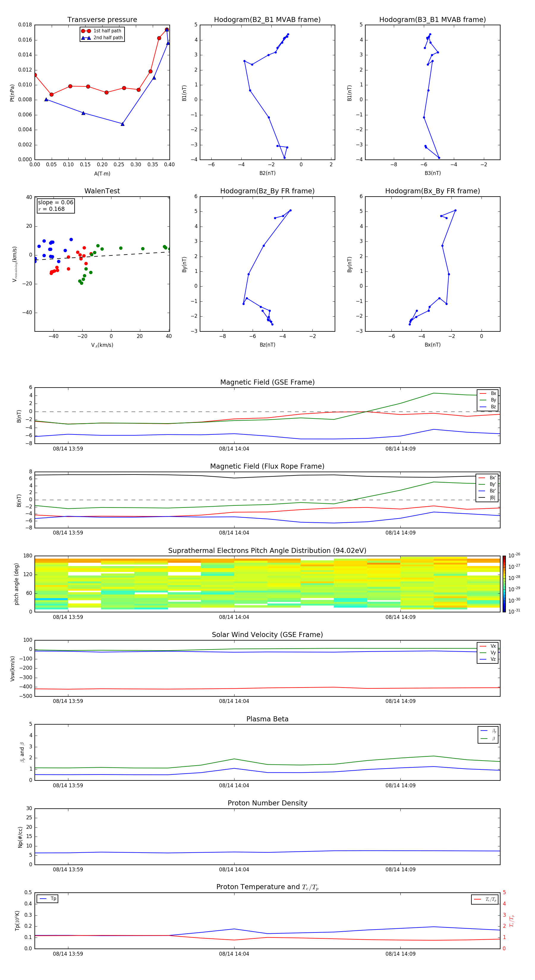Click the "Bx(nT)" x-axis label

pyautogui.click(x=432, y=345)
